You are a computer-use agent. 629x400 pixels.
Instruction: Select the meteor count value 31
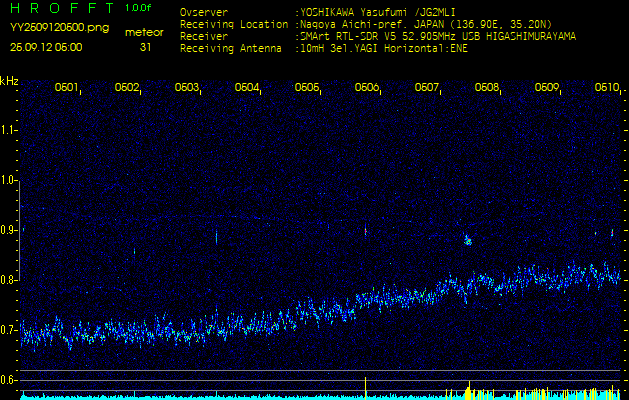(146, 47)
